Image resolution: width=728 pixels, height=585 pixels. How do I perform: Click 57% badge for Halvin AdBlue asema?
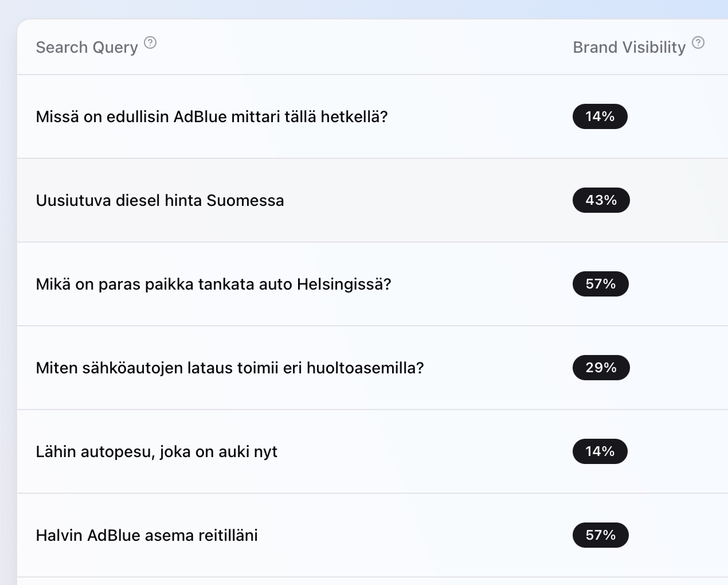600,536
